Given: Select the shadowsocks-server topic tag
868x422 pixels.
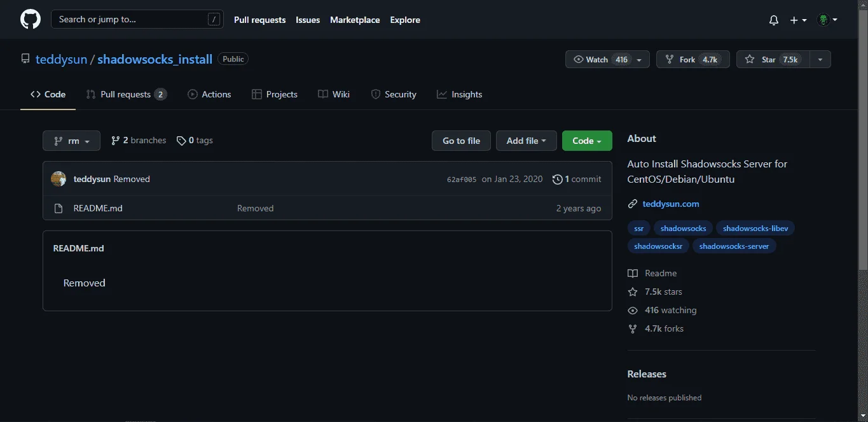Looking at the screenshot, I should [734, 246].
